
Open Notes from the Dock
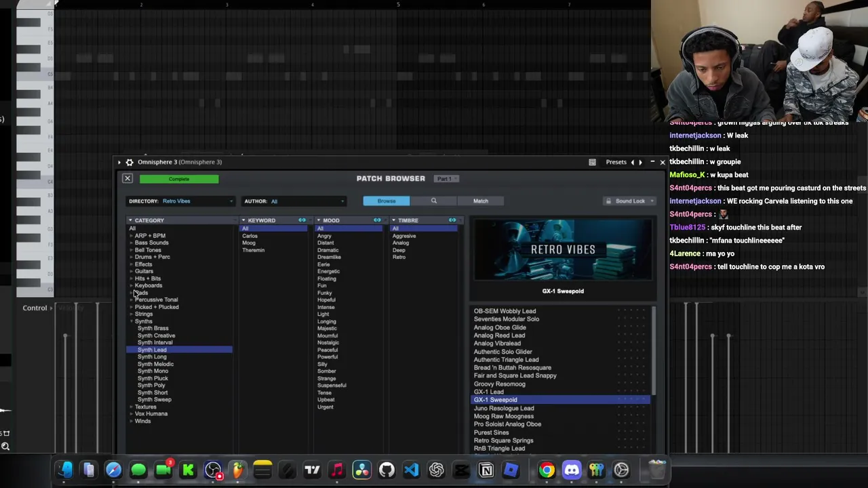click(262, 470)
